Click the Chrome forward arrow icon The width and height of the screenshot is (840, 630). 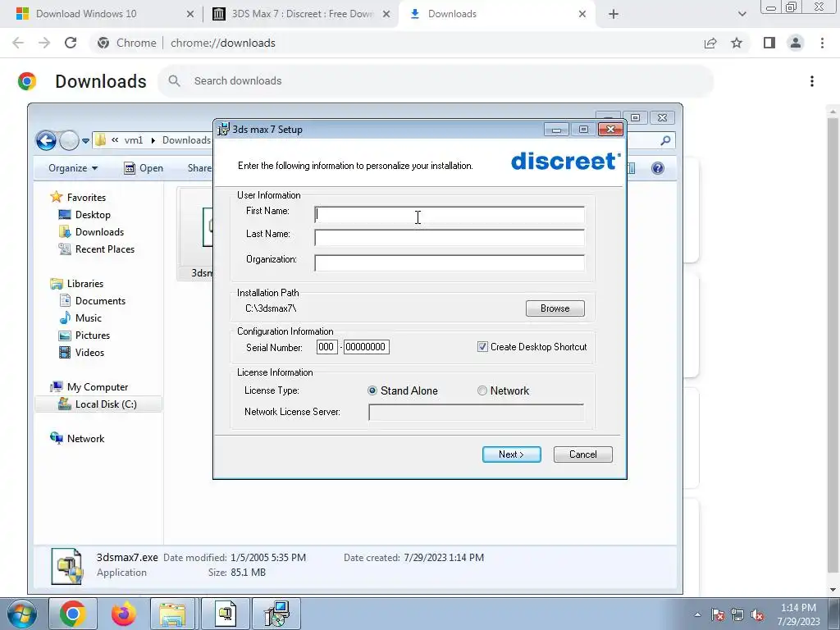pos(44,43)
